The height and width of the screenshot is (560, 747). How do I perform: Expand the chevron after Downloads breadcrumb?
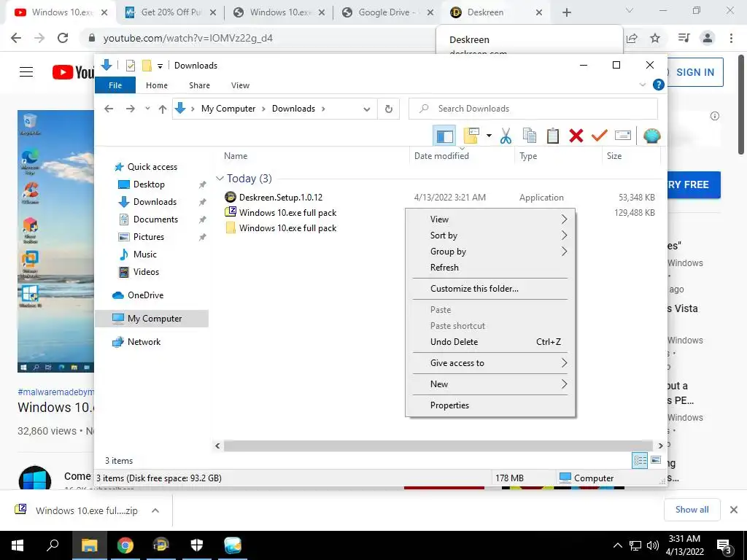[x=323, y=109]
